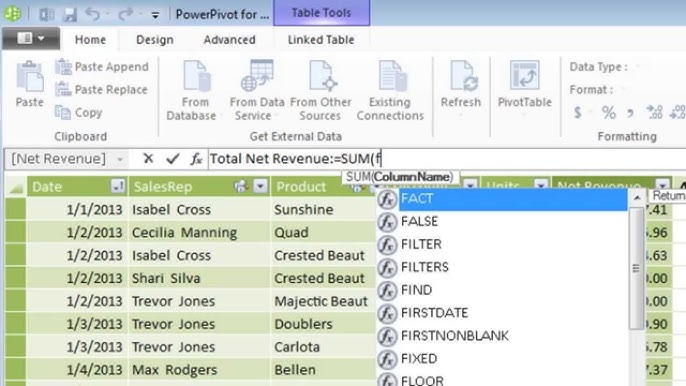Image resolution: width=686 pixels, height=386 pixels.
Task: Expand the Net Revenue name box dropdown
Action: (x=120, y=159)
